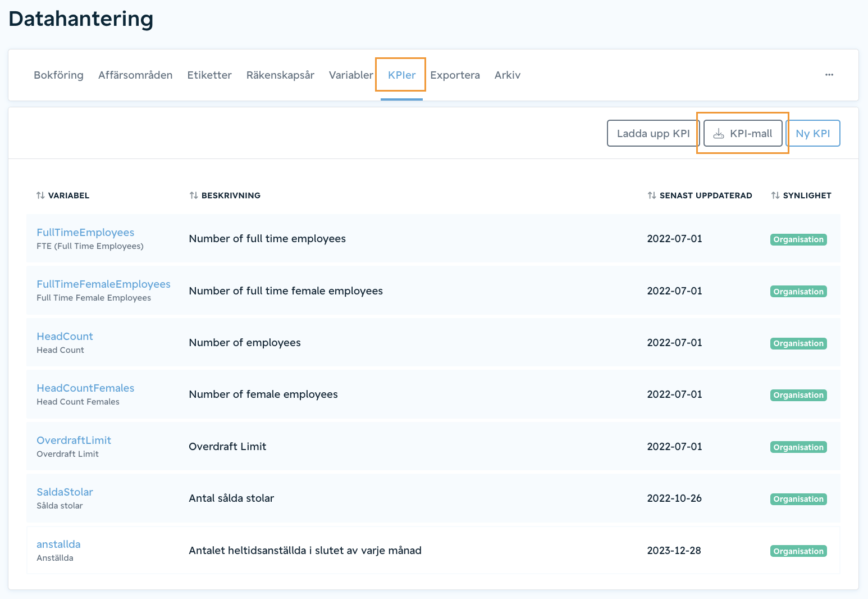Click Organisation badge in anstallda row
Viewport: 868px width, 599px height.
click(798, 551)
